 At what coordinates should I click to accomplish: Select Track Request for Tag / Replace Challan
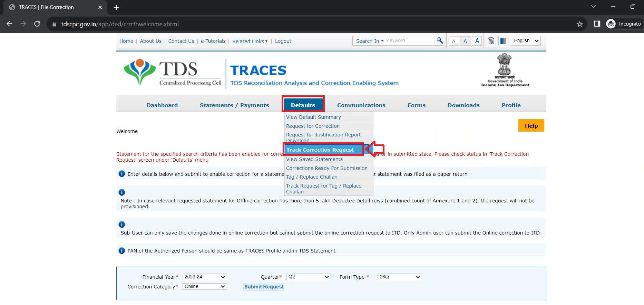324,189
